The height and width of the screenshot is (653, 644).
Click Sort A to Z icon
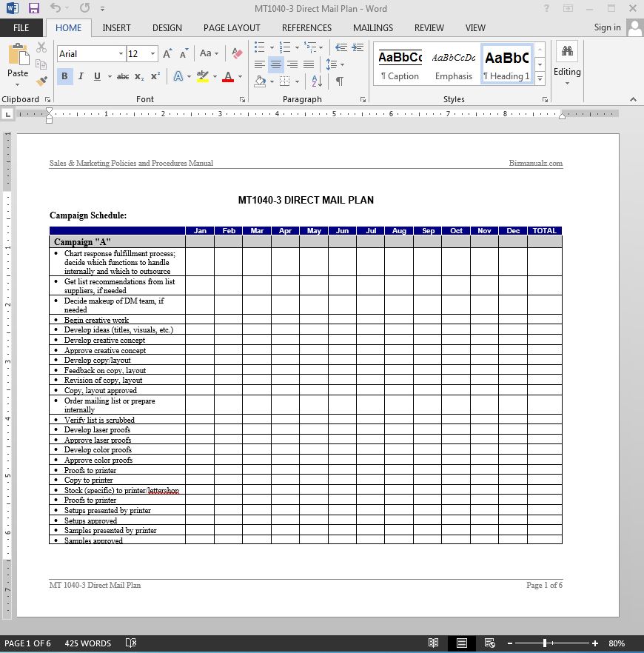[x=317, y=81]
